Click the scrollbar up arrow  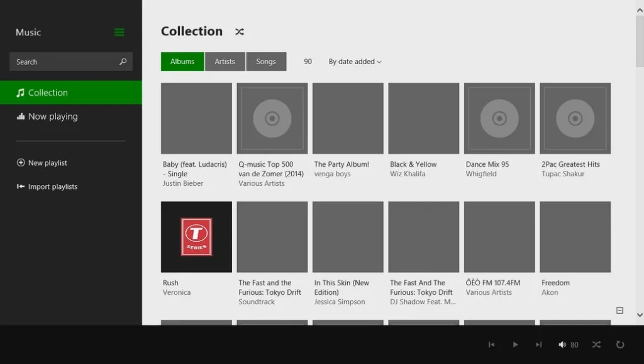(x=640, y=10)
